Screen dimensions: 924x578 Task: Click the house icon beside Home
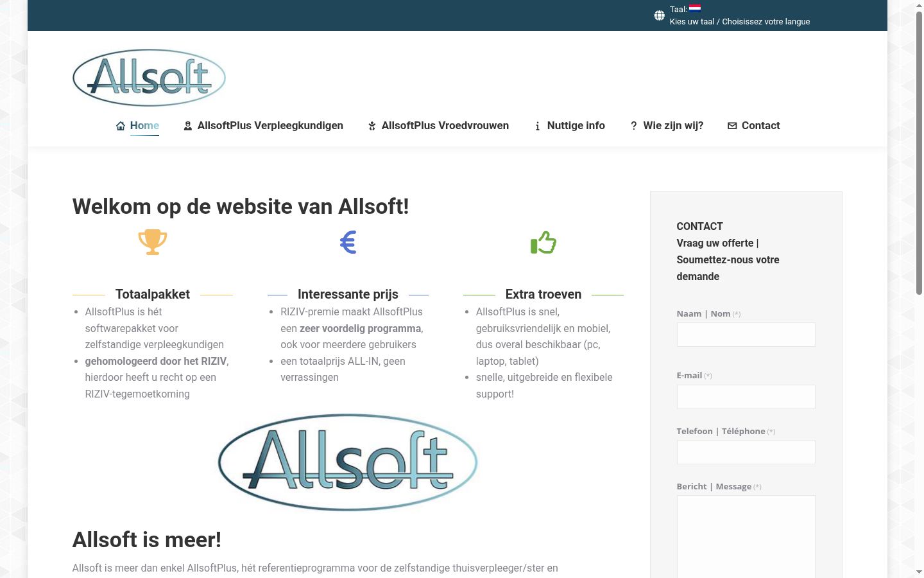121,126
